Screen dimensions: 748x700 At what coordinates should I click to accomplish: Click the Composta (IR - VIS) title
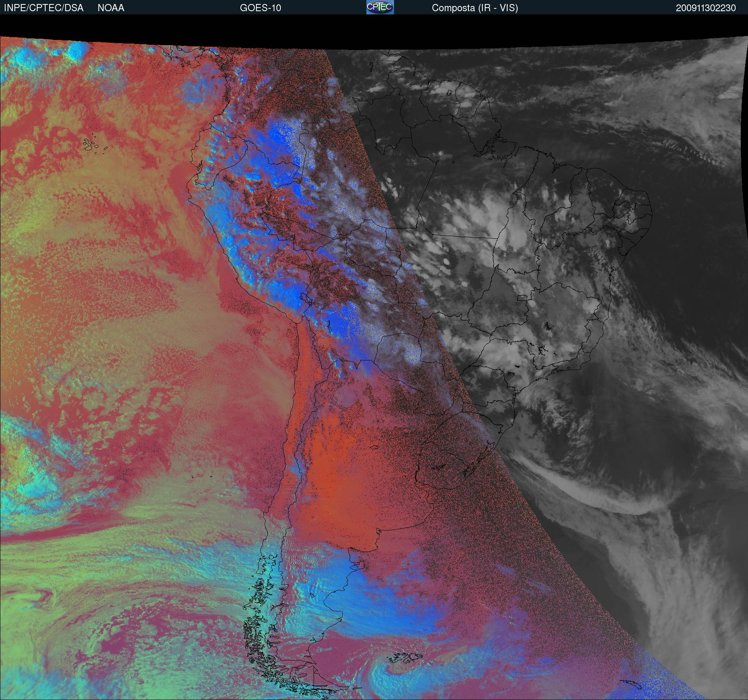475,8
